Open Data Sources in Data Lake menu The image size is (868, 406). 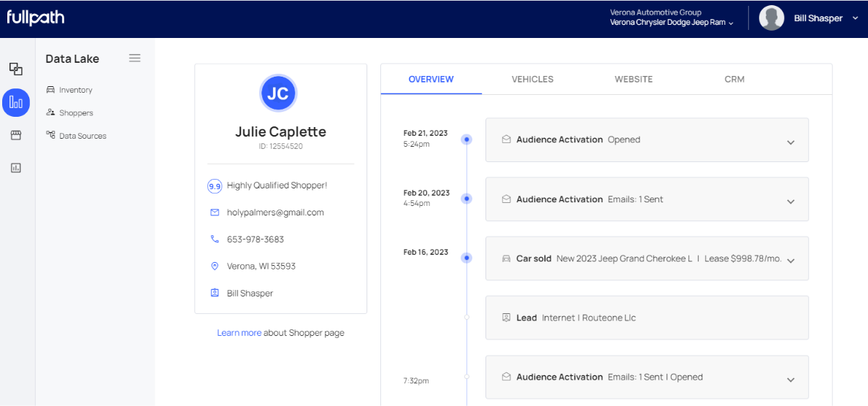coord(82,136)
